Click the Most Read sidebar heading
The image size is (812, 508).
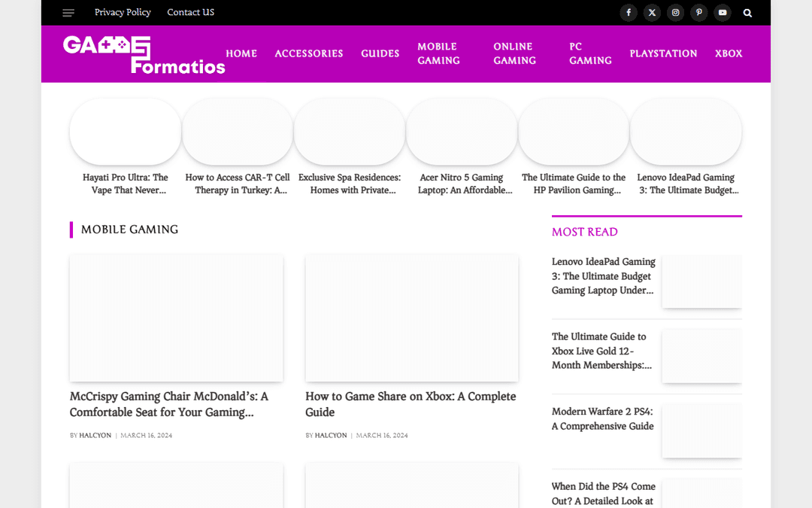(585, 232)
